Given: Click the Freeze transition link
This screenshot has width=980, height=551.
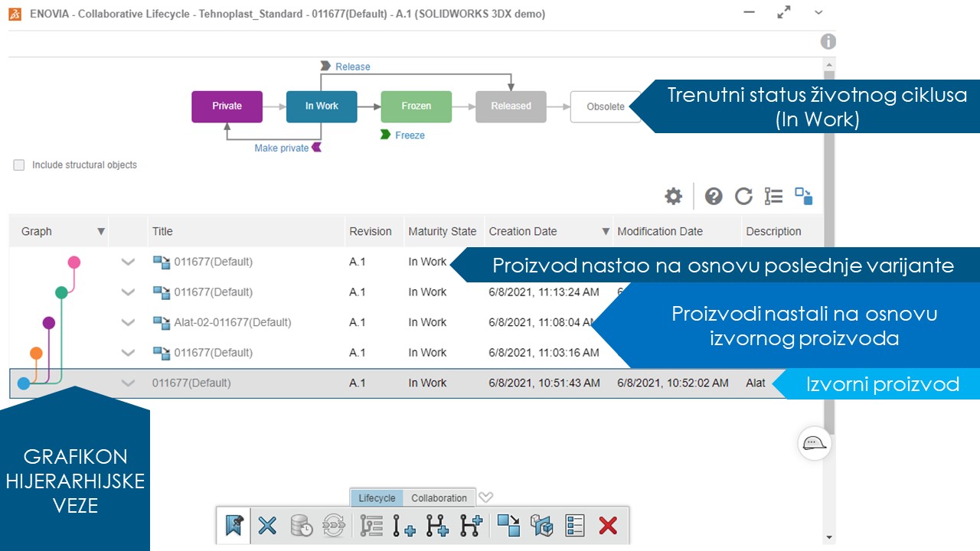Looking at the screenshot, I should point(411,134).
